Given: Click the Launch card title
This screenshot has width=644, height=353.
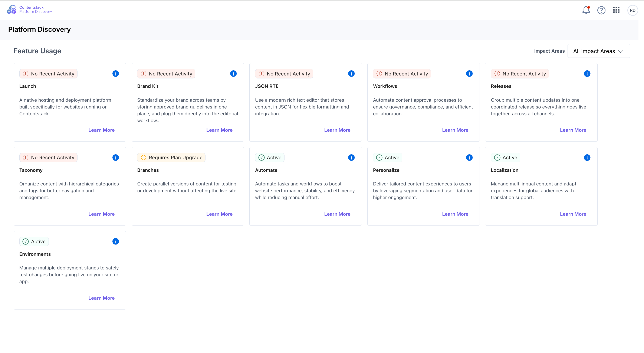Looking at the screenshot, I should (x=28, y=86).
